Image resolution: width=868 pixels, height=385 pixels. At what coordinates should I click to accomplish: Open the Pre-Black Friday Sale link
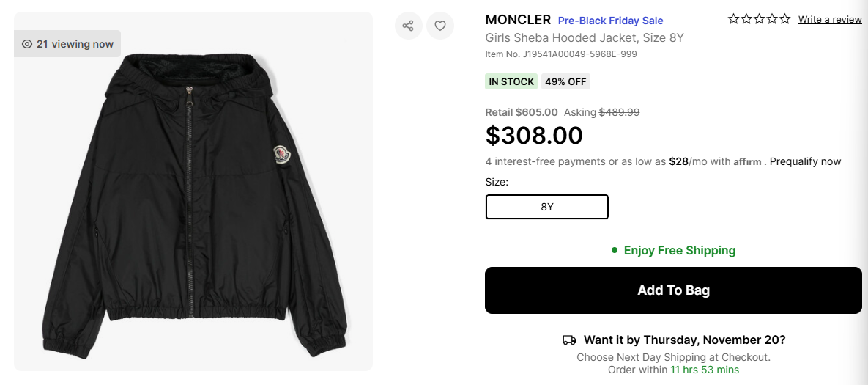point(610,21)
